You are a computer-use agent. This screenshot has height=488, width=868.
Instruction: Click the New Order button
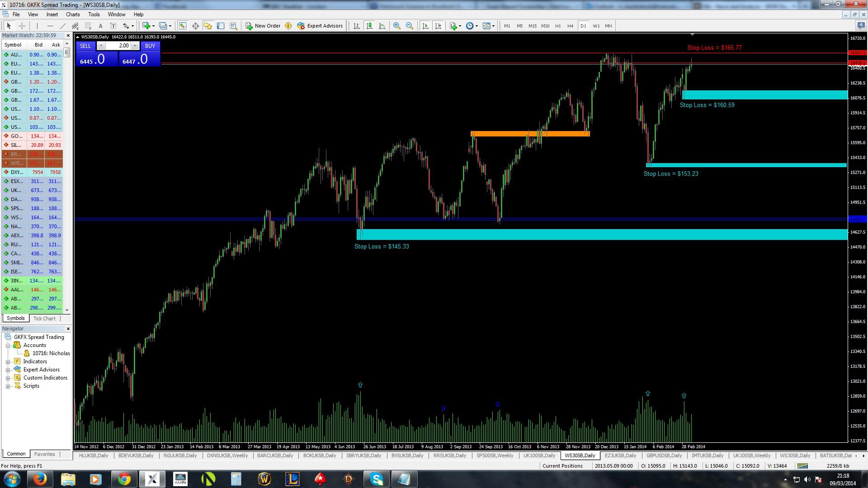263,26
